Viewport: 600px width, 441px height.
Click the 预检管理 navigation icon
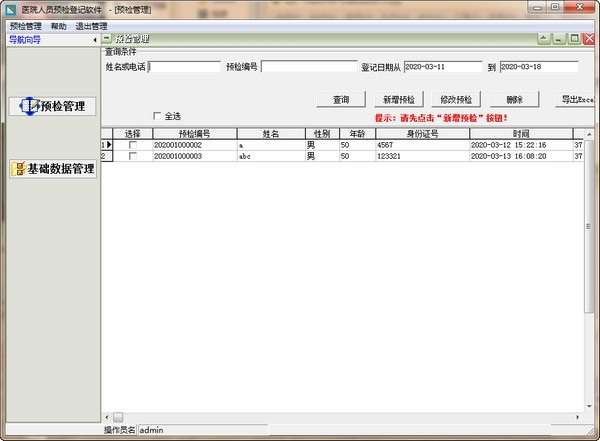(29, 106)
